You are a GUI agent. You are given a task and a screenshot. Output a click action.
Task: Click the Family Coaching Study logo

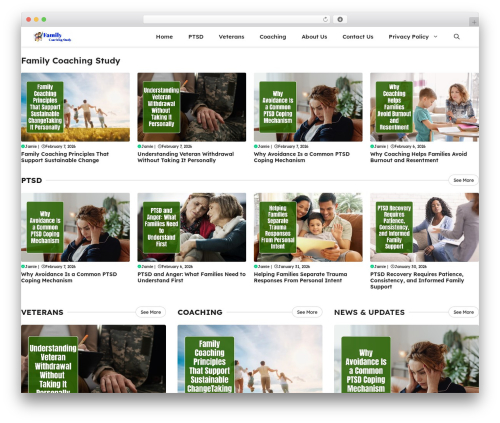[53, 36]
